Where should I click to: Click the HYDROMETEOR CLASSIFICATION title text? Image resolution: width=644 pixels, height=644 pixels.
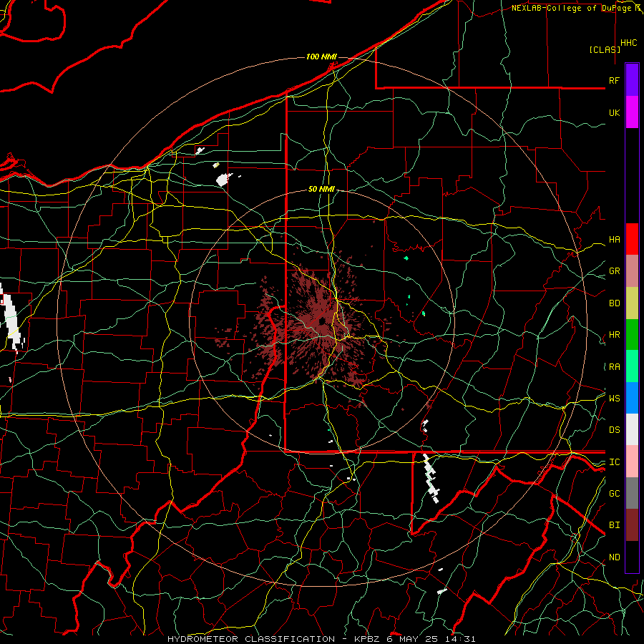coord(251,639)
